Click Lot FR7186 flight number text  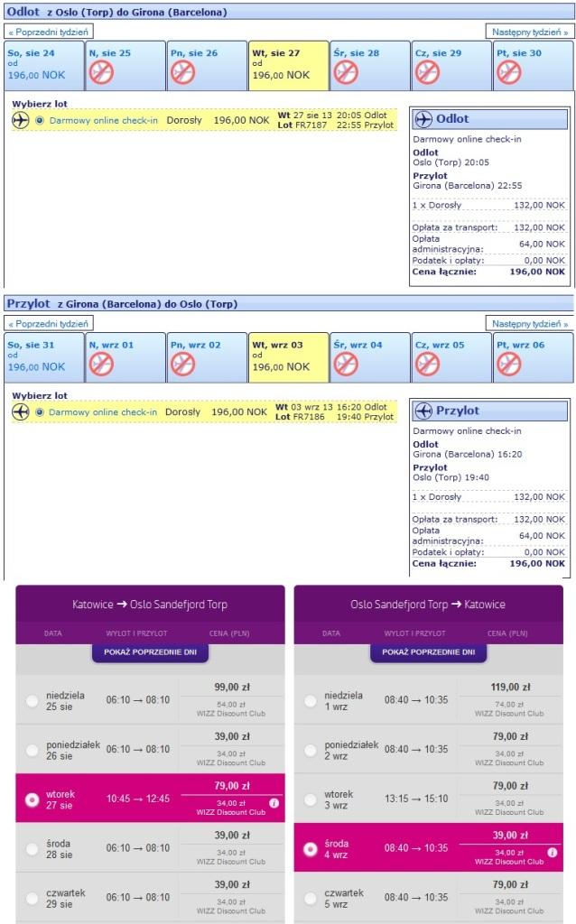pyautogui.click(x=301, y=417)
